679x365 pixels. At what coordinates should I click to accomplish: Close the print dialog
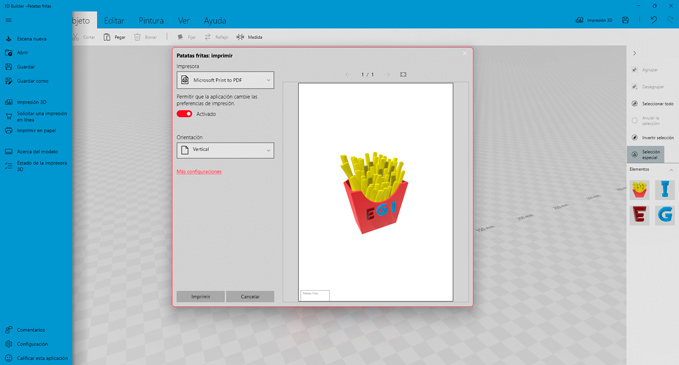[x=465, y=54]
